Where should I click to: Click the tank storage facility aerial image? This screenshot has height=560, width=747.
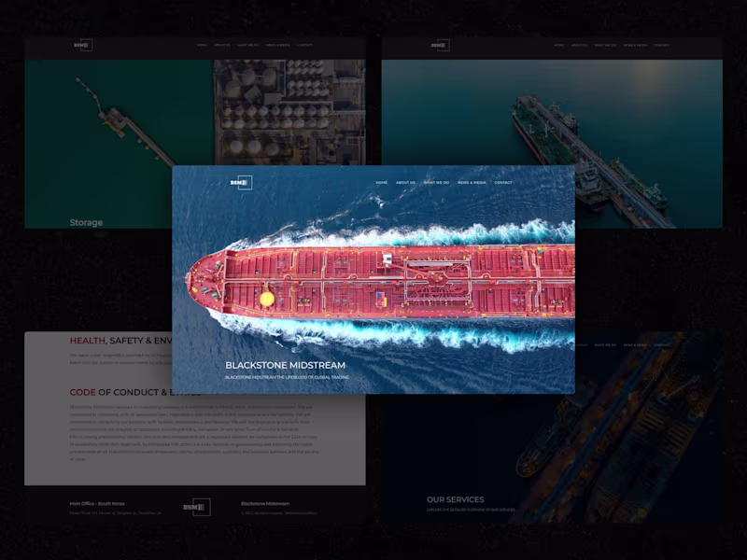(x=289, y=112)
